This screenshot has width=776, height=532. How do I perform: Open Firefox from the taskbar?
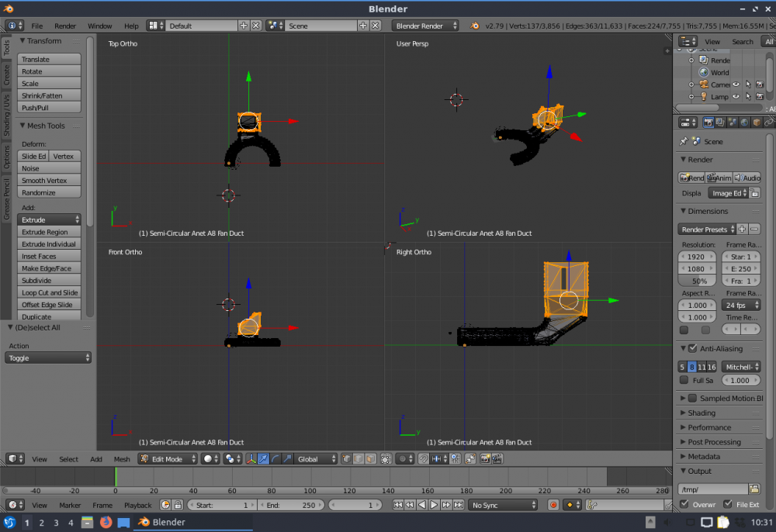[x=106, y=523]
